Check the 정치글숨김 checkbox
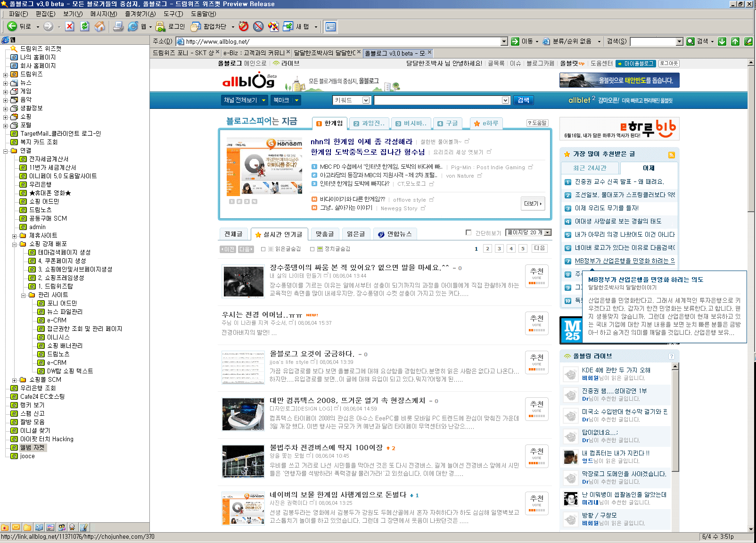The height and width of the screenshot is (543, 756). [312, 249]
